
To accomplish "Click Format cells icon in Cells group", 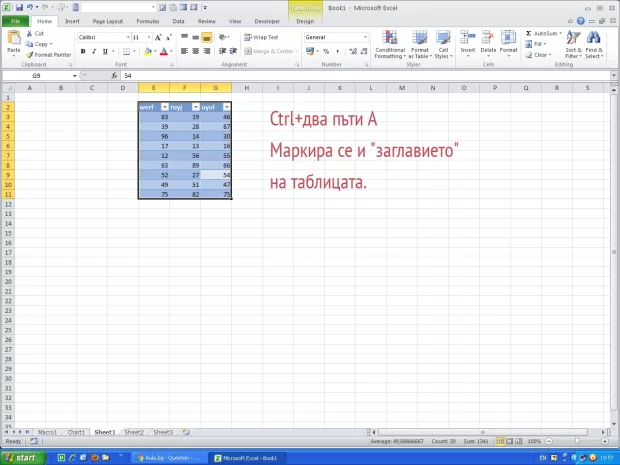I will pyautogui.click(x=508, y=38).
